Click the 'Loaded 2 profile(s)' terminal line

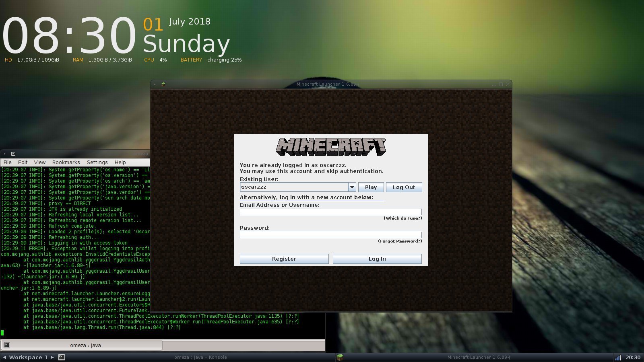coord(75,232)
